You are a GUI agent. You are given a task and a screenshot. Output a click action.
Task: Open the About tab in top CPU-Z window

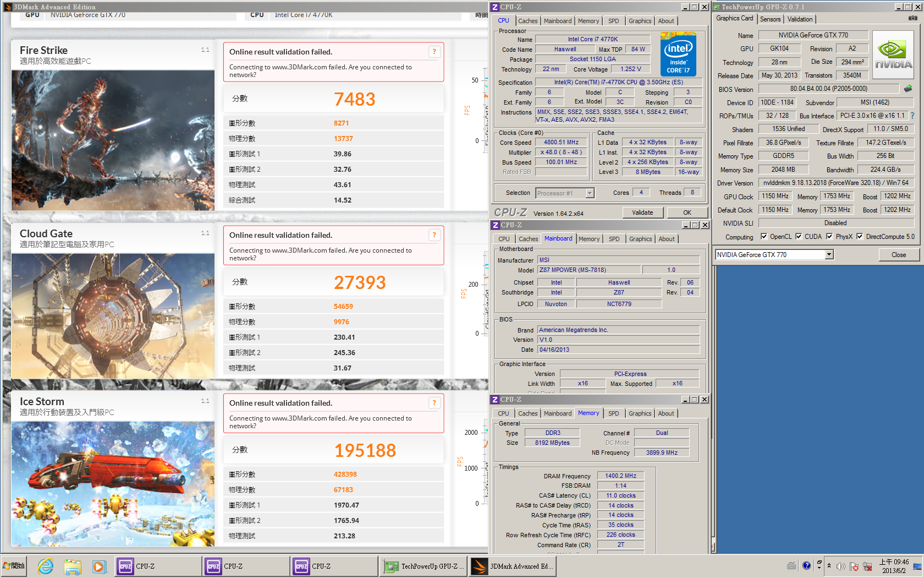click(666, 21)
